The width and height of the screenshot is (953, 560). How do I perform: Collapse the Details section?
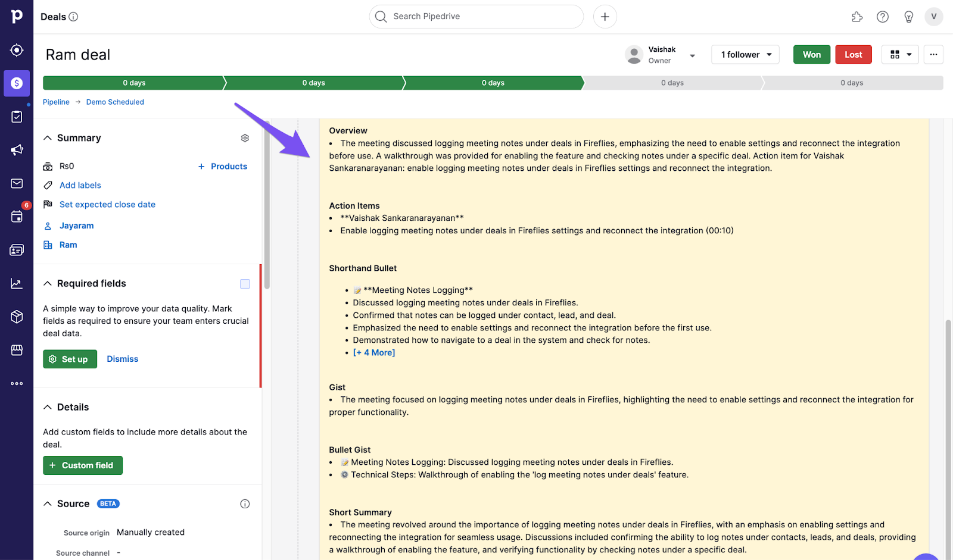pyautogui.click(x=48, y=407)
